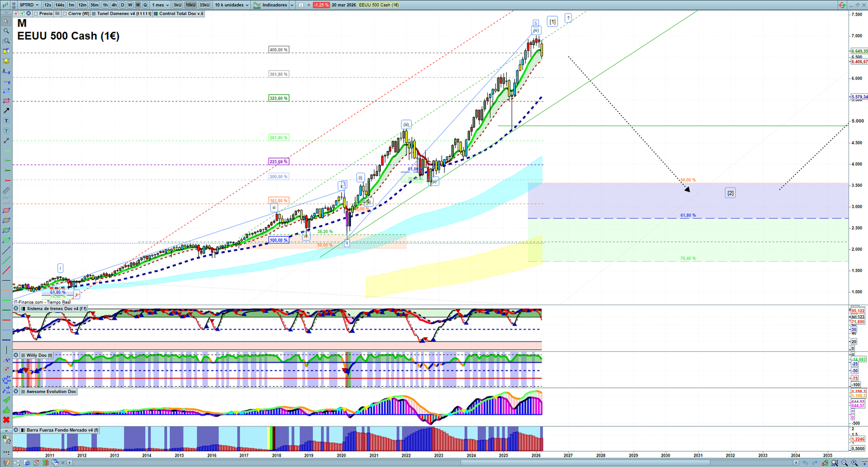
Task: Select the ruler measurement tool
Action: [6, 191]
